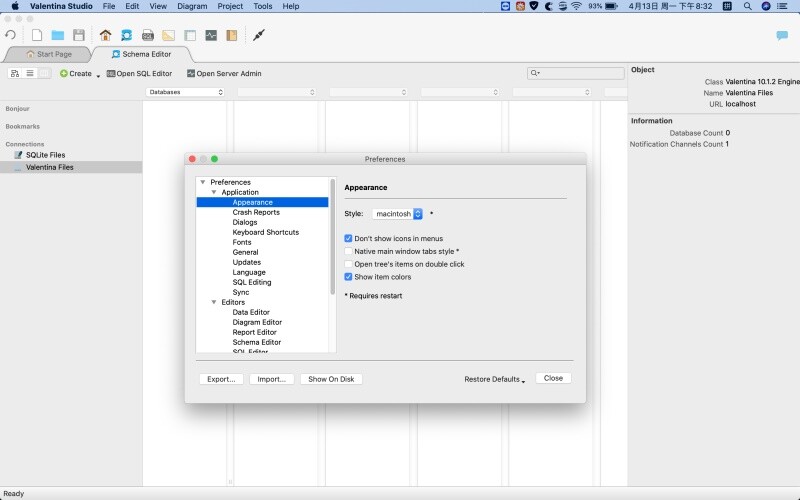
Task: Click the Wi-Fi icon in the menu bar
Action: point(577,6)
